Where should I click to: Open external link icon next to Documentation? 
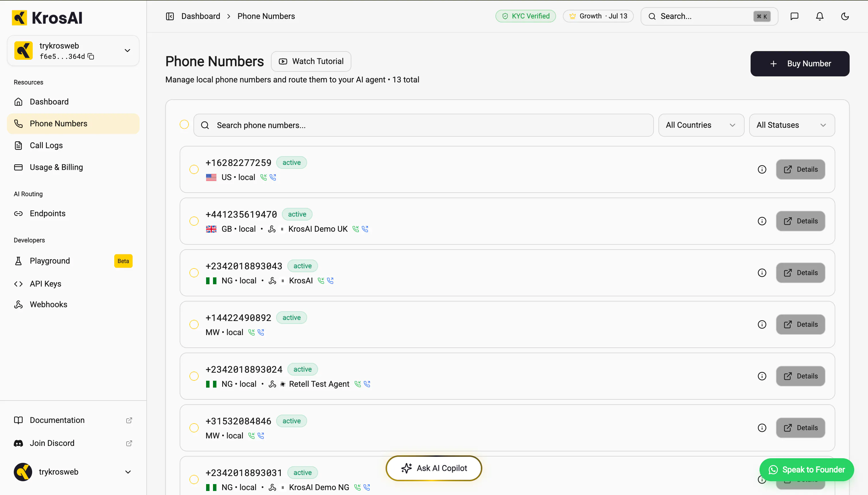(129, 420)
